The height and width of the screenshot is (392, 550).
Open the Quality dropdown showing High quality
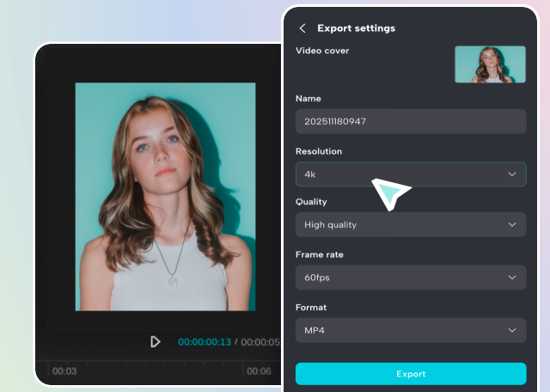pos(411,224)
